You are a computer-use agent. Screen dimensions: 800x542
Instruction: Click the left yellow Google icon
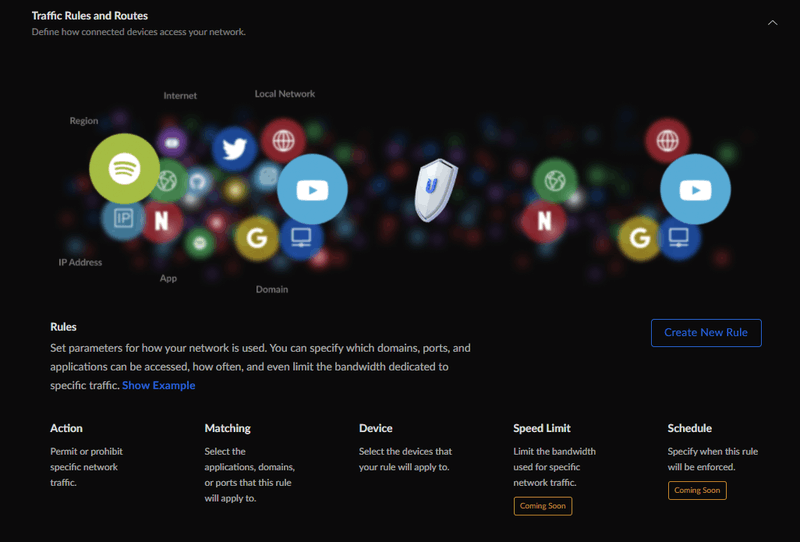[x=257, y=238]
